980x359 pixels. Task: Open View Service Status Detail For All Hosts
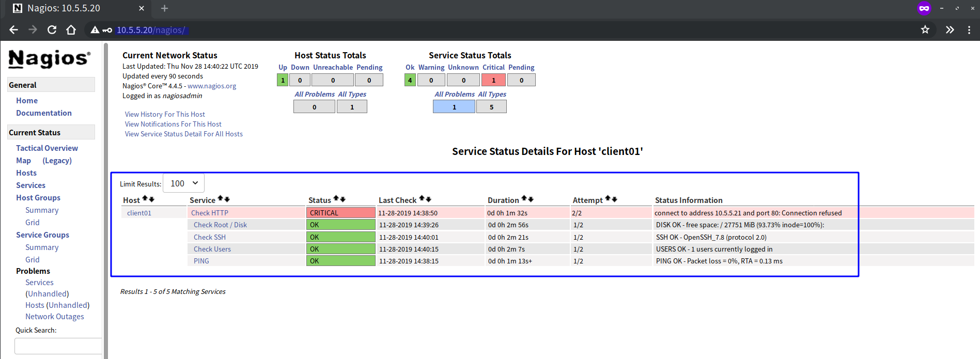pyautogui.click(x=184, y=134)
